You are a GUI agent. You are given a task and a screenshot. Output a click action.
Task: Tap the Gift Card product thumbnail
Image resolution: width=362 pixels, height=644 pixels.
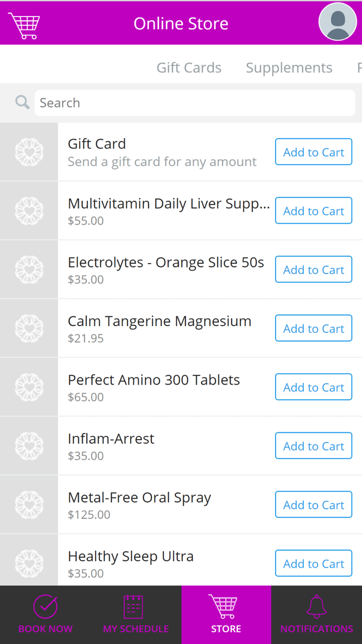click(29, 152)
